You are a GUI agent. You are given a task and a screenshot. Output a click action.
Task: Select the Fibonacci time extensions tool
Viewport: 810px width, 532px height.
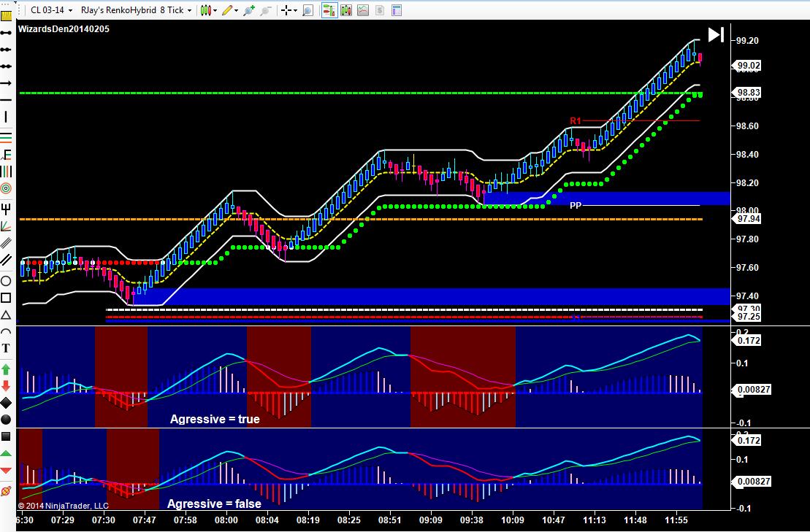(6, 171)
